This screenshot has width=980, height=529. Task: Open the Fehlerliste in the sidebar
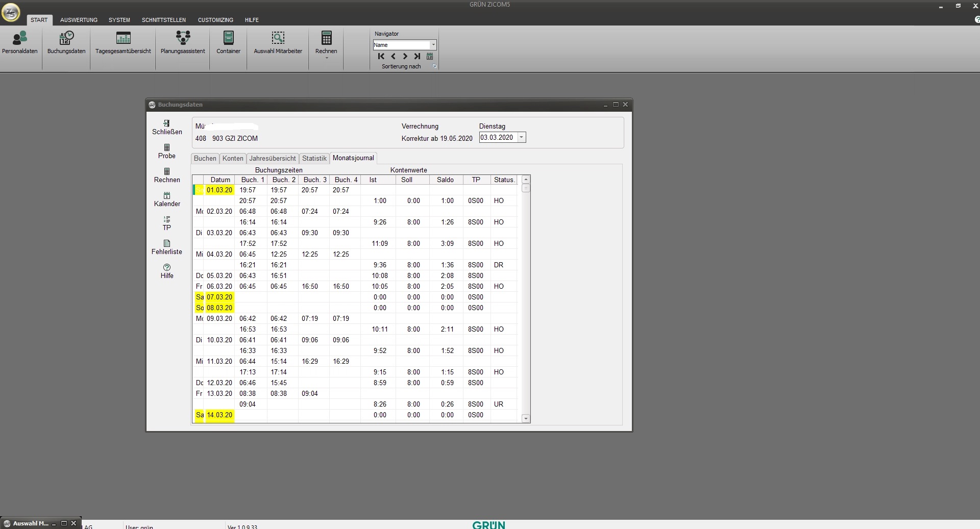tap(167, 247)
